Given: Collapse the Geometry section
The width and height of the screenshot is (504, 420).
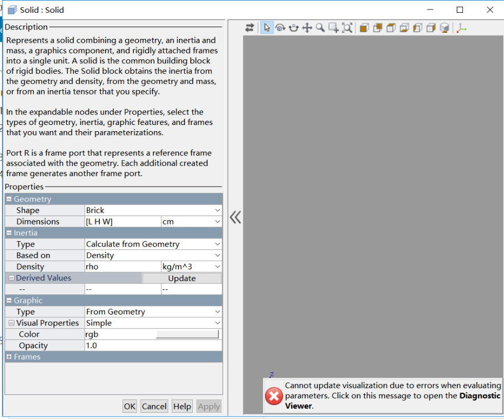Looking at the screenshot, I should (9, 199).
